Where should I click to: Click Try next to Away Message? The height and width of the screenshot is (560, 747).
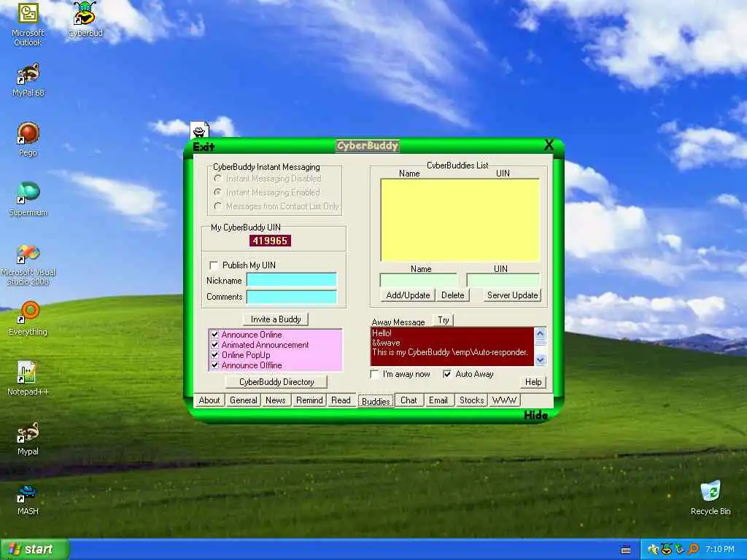[444, 320]
